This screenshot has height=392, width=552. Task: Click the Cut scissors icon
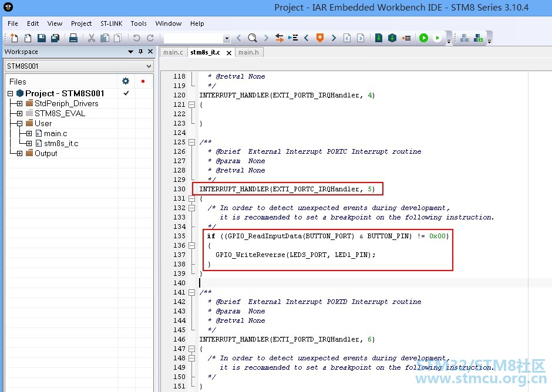tap(92, 38)
